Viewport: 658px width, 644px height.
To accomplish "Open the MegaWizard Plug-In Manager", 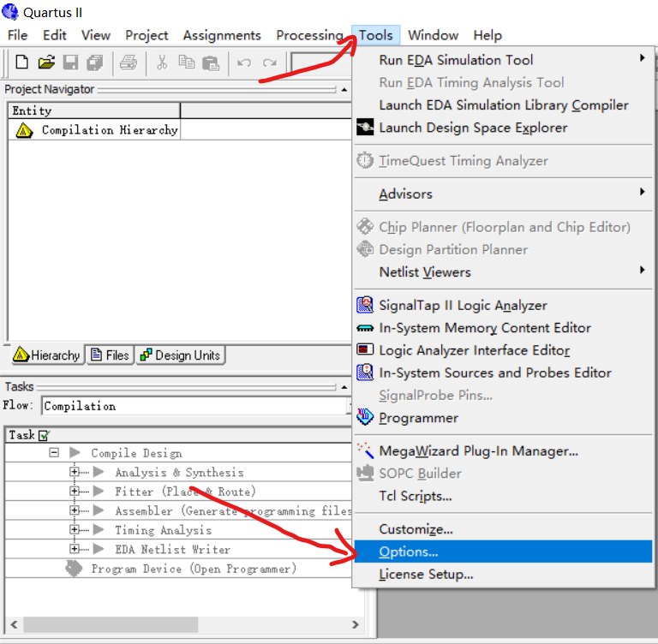I will coord(478,450).
